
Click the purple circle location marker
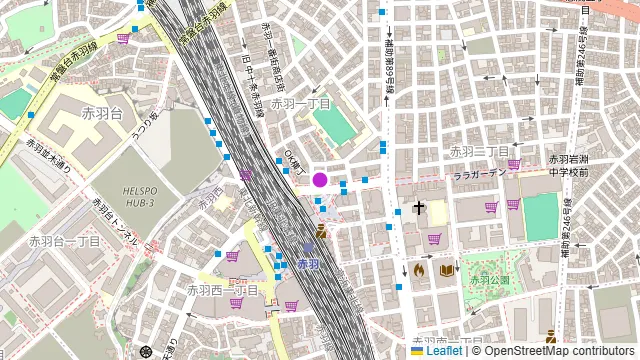(320, 180)
